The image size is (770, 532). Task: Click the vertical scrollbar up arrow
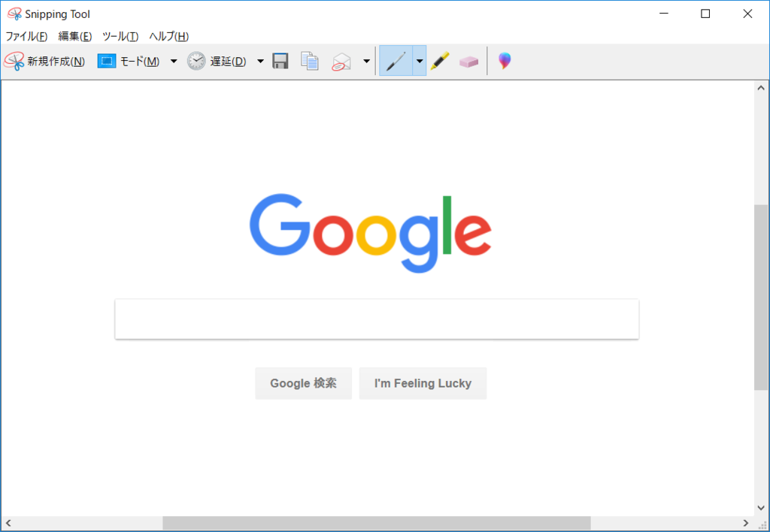coord(761,89)
